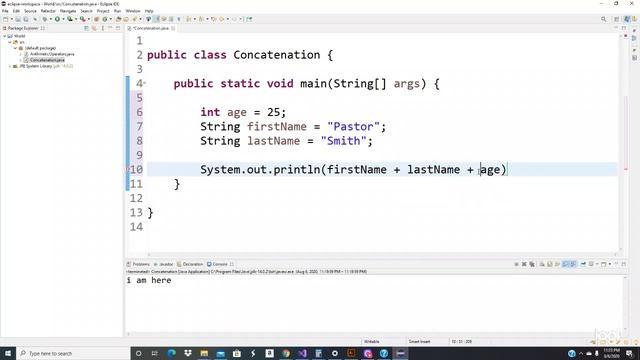The height and width of the screenshot is (360, 640).
Task: Switch to the Java perspective icon
Action: click(x=627, y=19)
